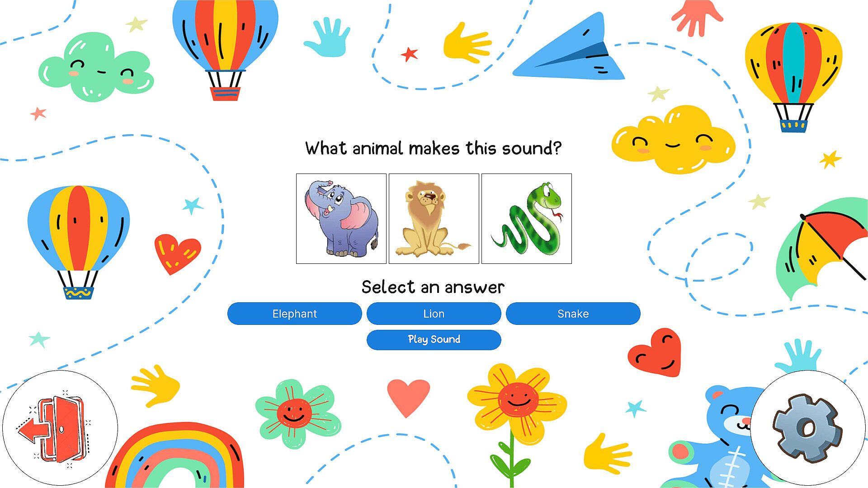Viewport: 868px width, 488px height.
Task: Select the Snake answer button
Action: click(573, 314)
